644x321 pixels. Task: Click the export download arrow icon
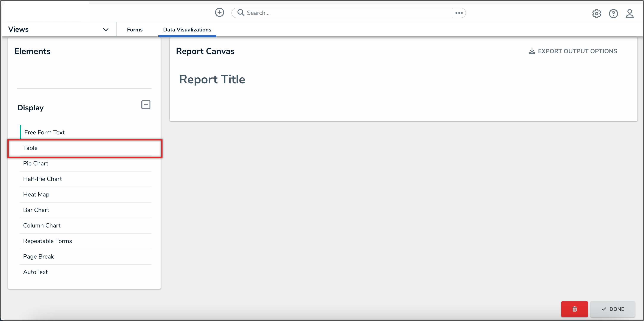pyautogui.click(x=532, y=51)
